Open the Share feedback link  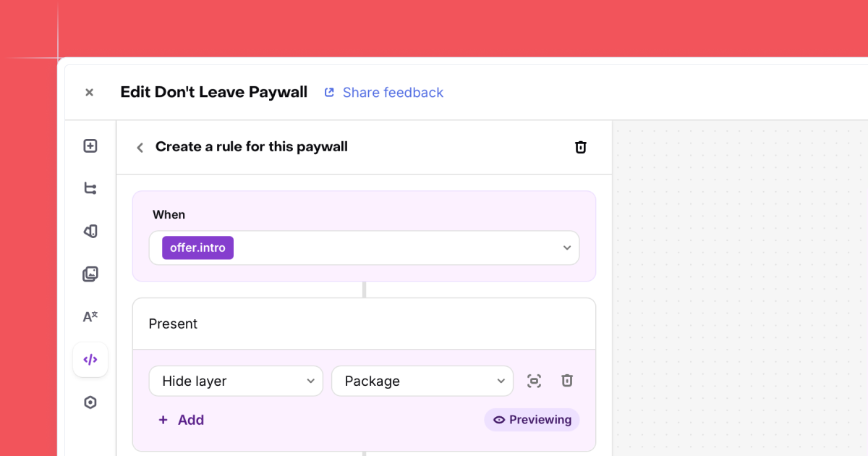pyautogui.click(x=383, y=93)
